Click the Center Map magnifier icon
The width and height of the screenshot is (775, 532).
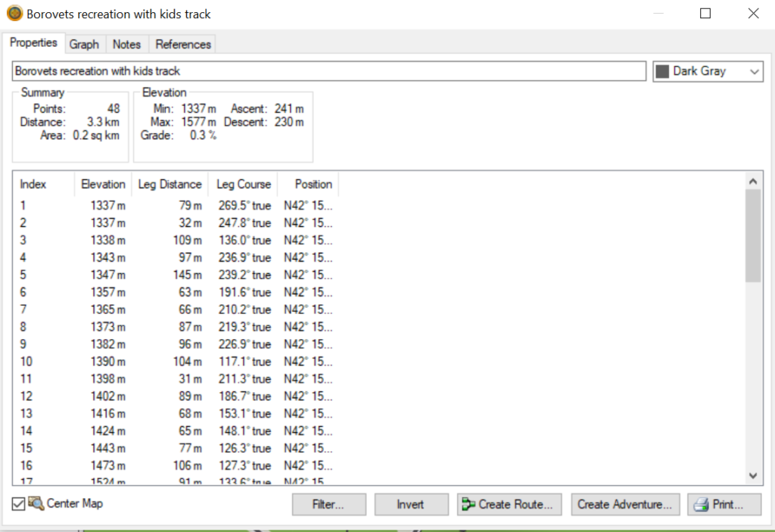(x=36, y=504)
